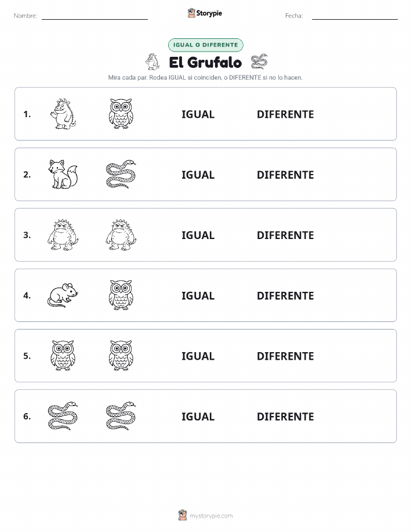Click the owl picture in row 1
The height and width of the screenshot is (532, 411).
(x=121, y=114)
